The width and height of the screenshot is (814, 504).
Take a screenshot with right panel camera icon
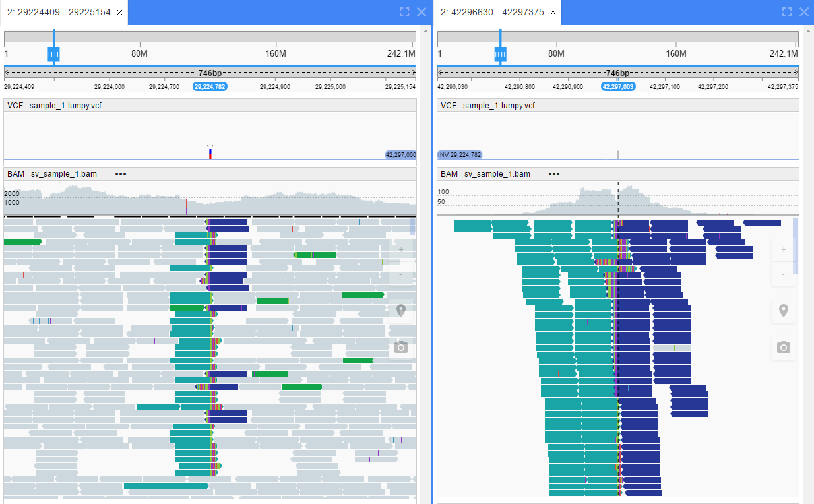[783, 347]
